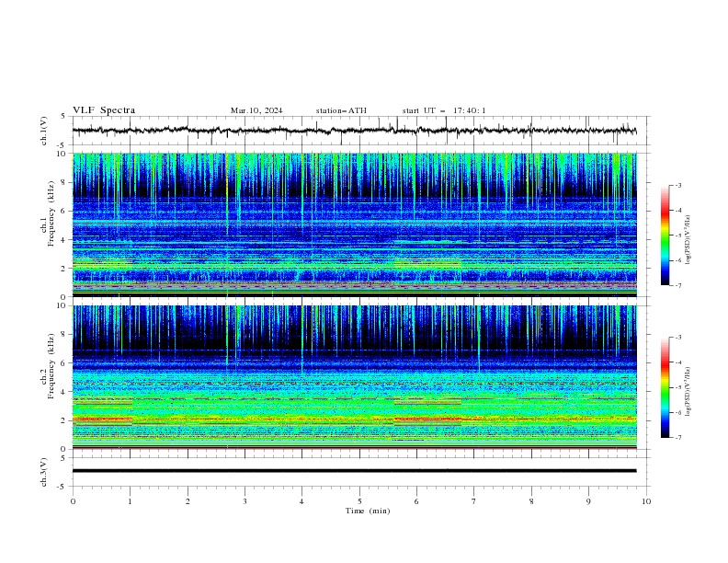Click the ch.1 color bar 'log(PSD)(V²/Hz)' label
728x563 pixels.
pyautogui.click(x=688, y=240)
